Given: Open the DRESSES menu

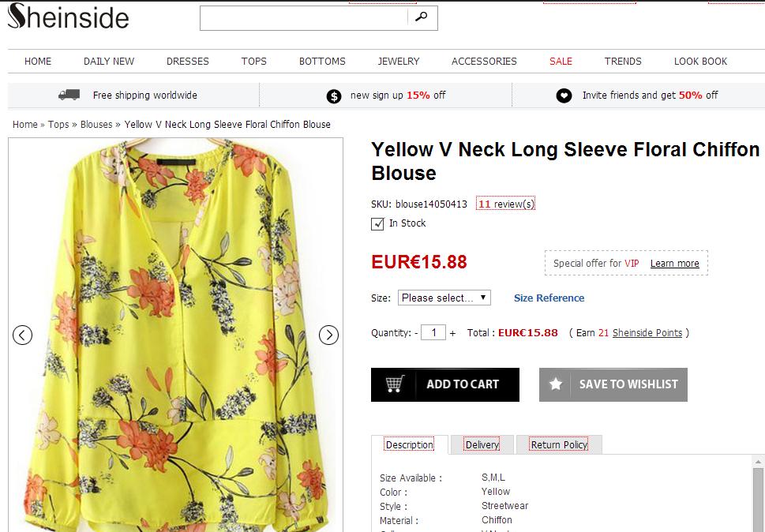Looking at the screenshot, I should pyautogui.click(x=188, y=61).
